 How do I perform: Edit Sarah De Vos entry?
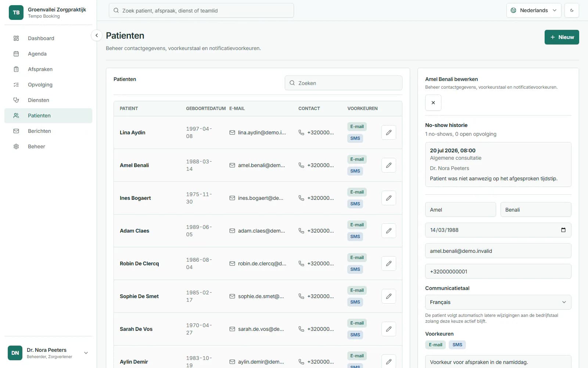coord(388,329)
